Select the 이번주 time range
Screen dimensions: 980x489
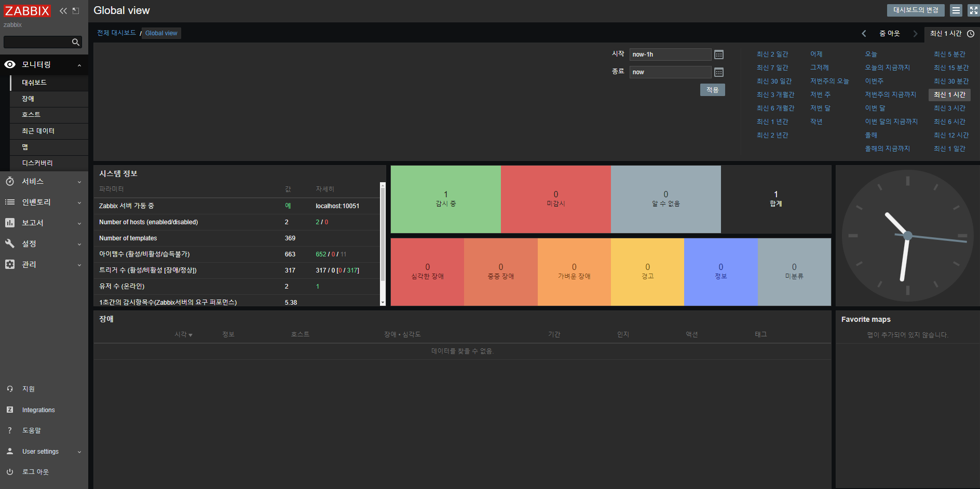point(874,81)
